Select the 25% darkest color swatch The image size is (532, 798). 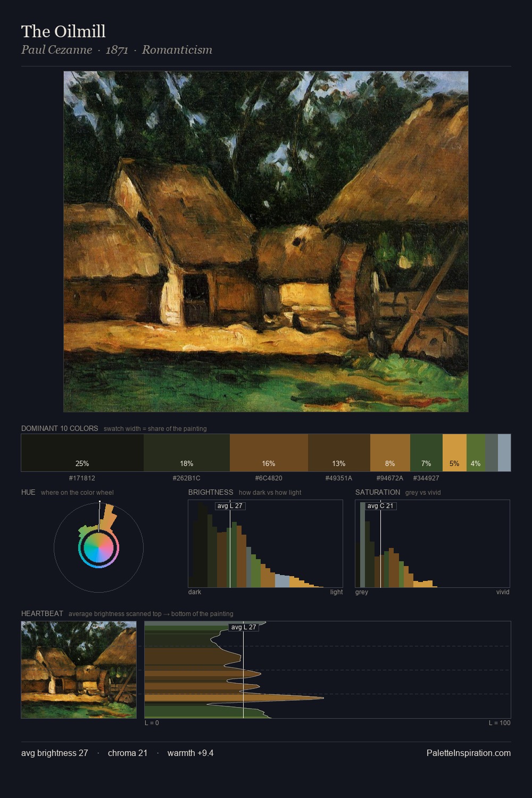(x=82, y=453)
